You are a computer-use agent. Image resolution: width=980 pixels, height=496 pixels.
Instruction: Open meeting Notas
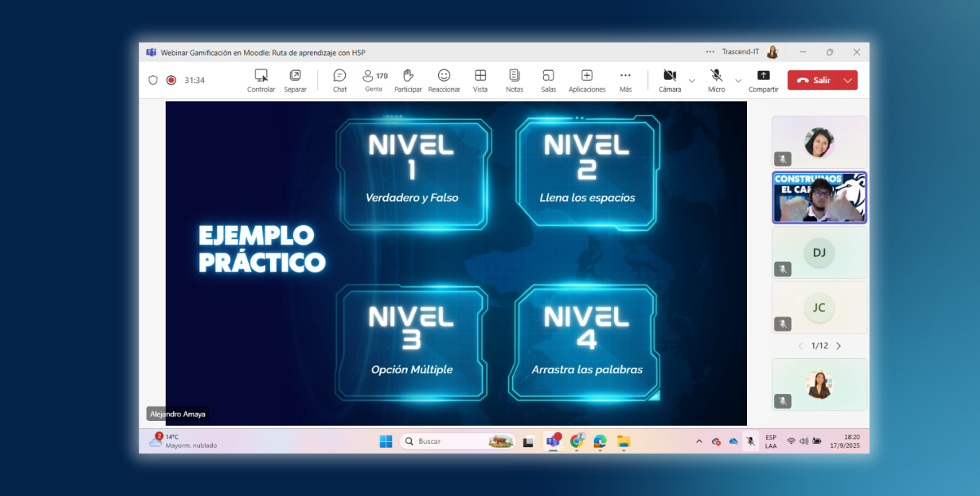514,79
